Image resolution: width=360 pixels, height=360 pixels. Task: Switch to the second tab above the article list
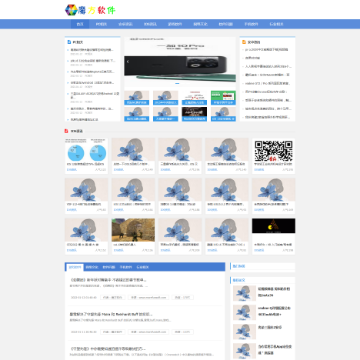point(92,267)
